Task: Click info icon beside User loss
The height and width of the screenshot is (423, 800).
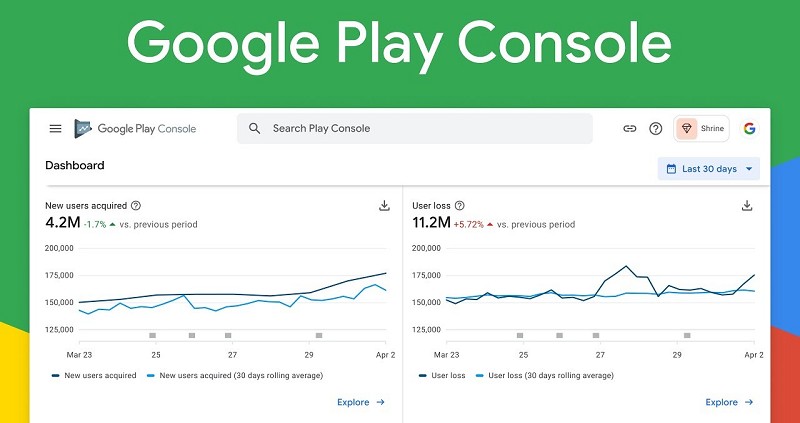Action: [458, 205]
